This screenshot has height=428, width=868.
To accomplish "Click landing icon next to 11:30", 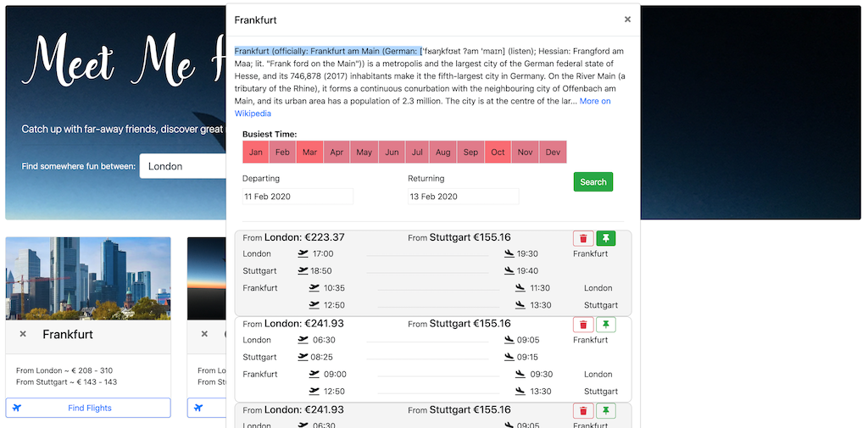I will click(520, 288).
